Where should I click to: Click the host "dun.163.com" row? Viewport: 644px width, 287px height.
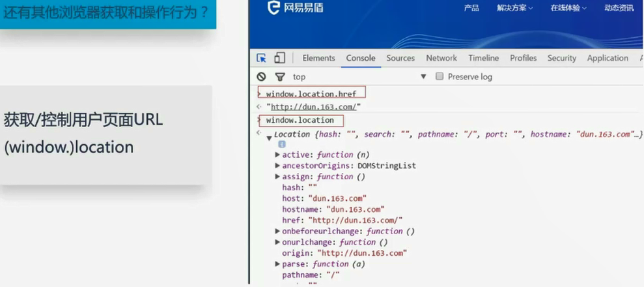point(324,198)
